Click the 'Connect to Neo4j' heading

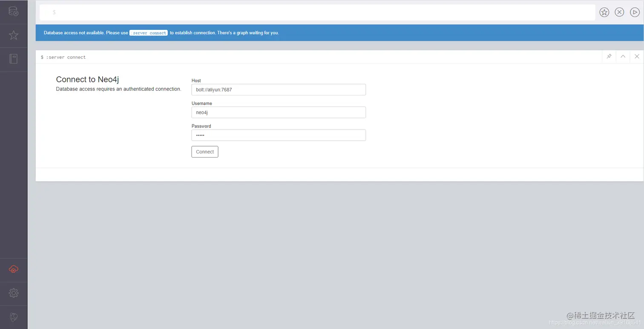click(87, 79)
